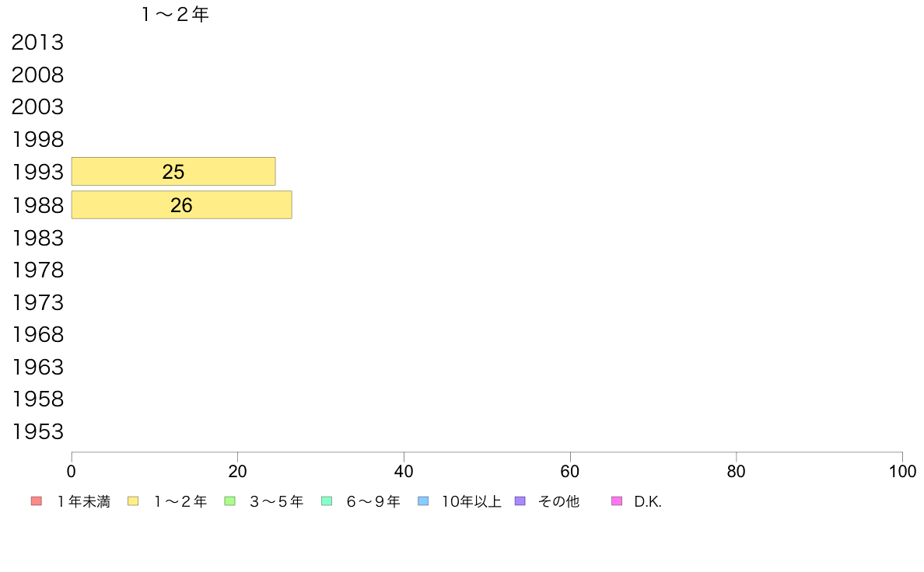Click the blue 10年以上 legend swatch

click(423, 501)
